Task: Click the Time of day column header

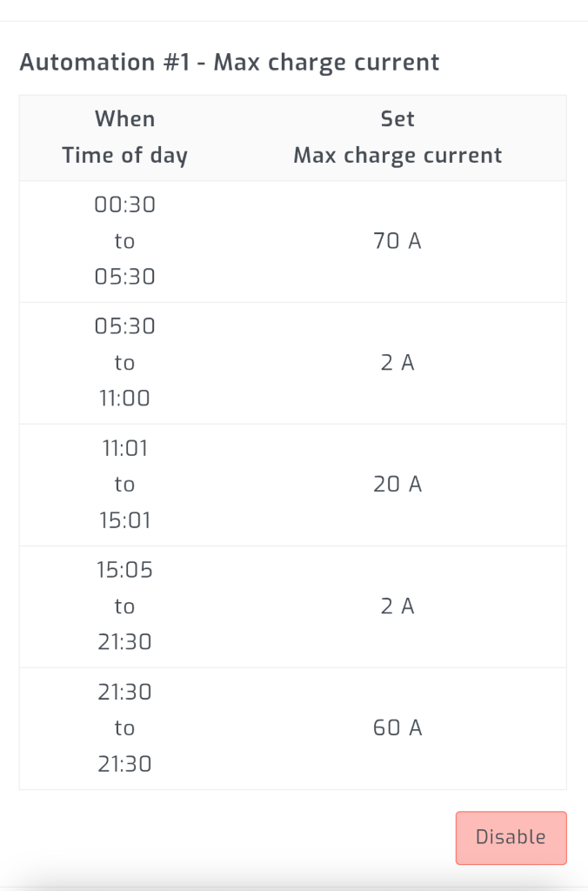Action: pos(124,155)
